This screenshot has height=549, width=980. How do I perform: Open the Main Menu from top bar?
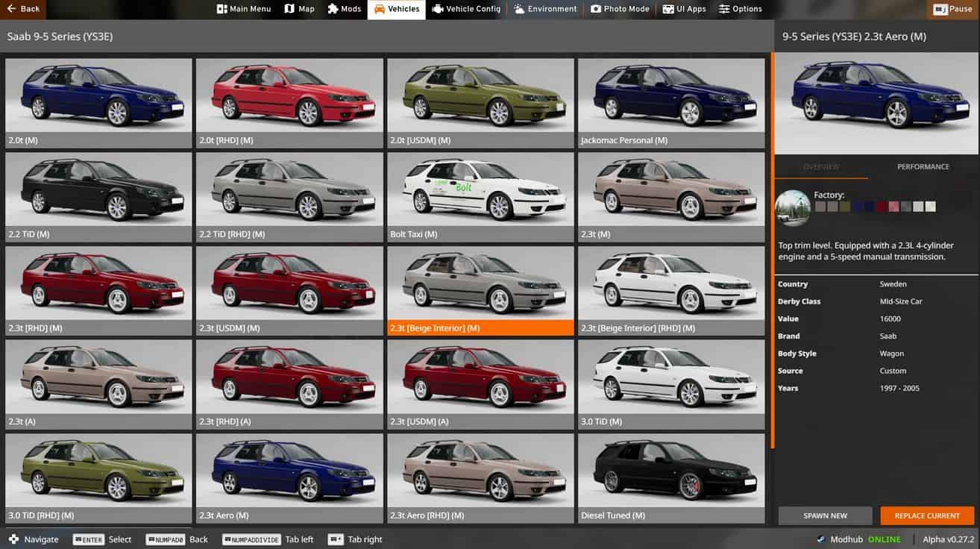243,9
